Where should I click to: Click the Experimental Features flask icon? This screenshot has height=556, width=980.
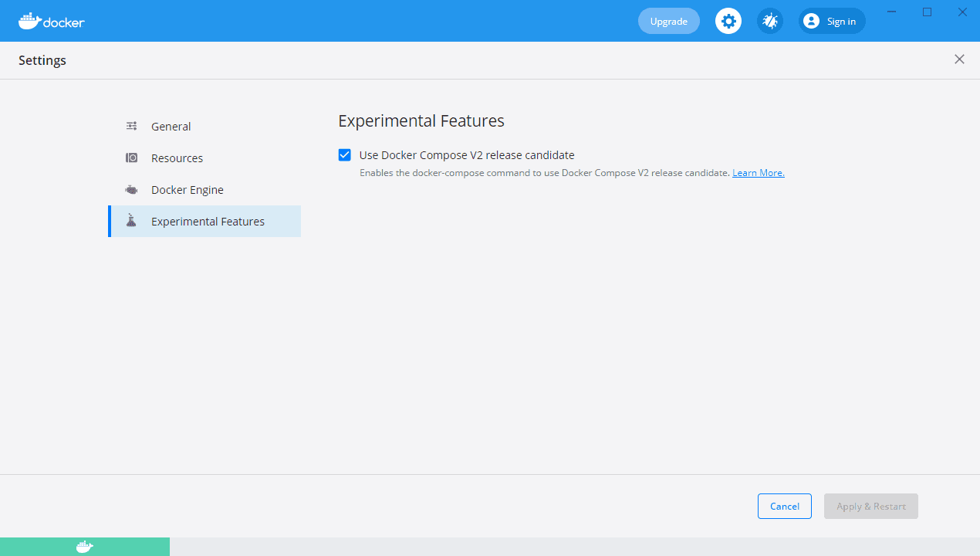131,221
